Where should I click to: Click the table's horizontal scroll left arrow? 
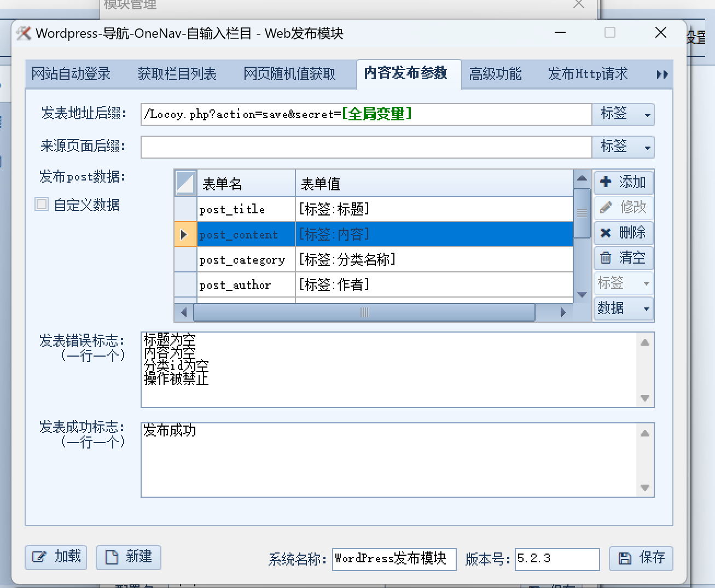tap(184, 312)
